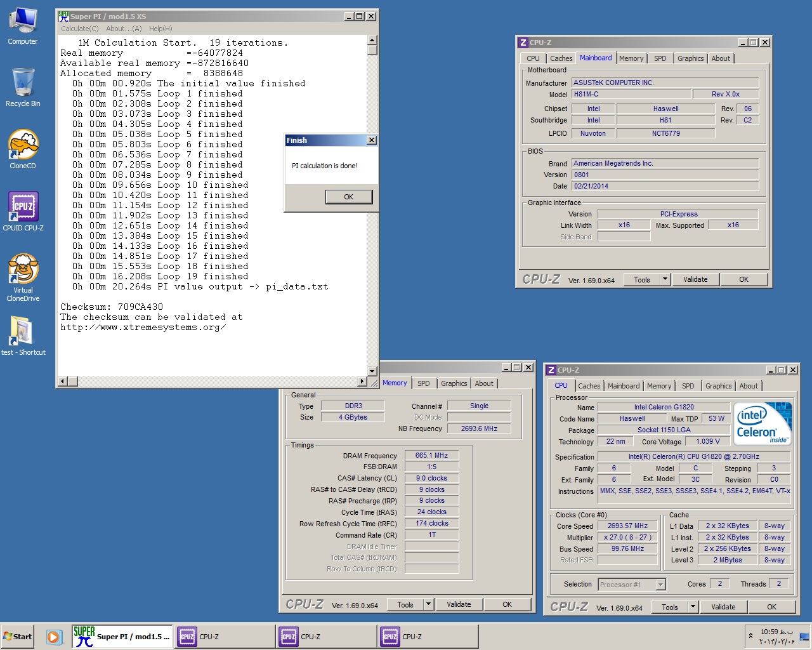This screenshot has height=650, width=812.
Task: Switch to the CPU tab in Mainboard window
Action: click(x=533, y=58)
